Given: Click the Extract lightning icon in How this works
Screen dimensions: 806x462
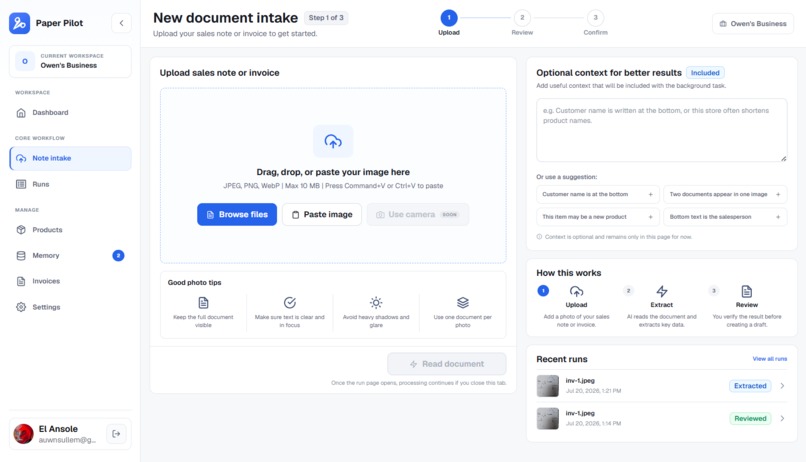Looking at the screenshot, I should [662, 291].
